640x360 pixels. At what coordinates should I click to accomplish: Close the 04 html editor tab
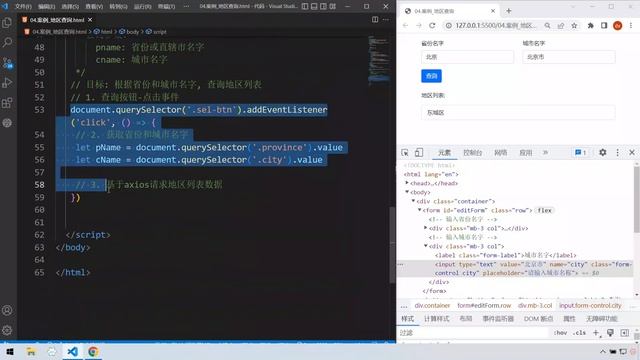click(90, 20)
